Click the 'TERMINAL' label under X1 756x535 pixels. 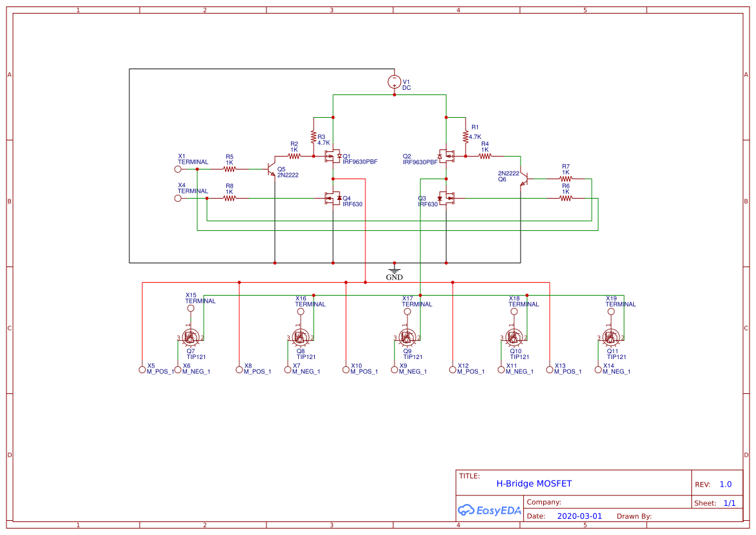193,162
